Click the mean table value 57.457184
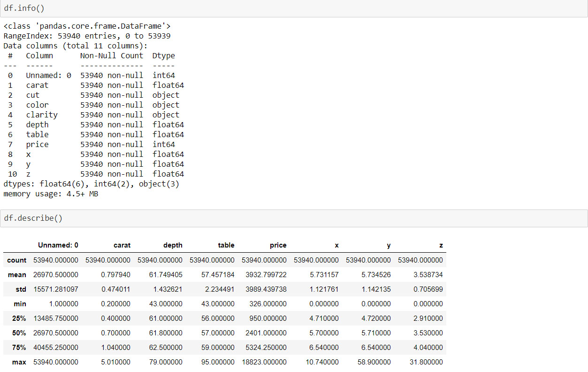This screenshot has height=372, width=588. pos(218,274)
